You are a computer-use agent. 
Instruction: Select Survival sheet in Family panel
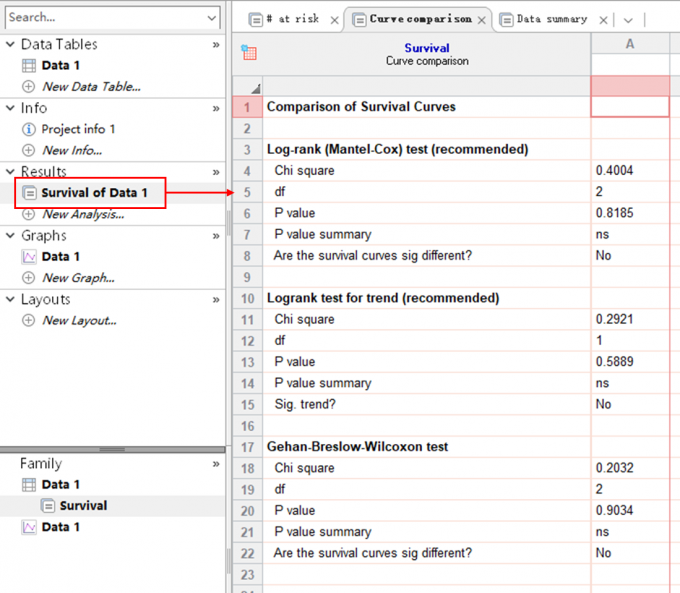click(x=83, y=506)
